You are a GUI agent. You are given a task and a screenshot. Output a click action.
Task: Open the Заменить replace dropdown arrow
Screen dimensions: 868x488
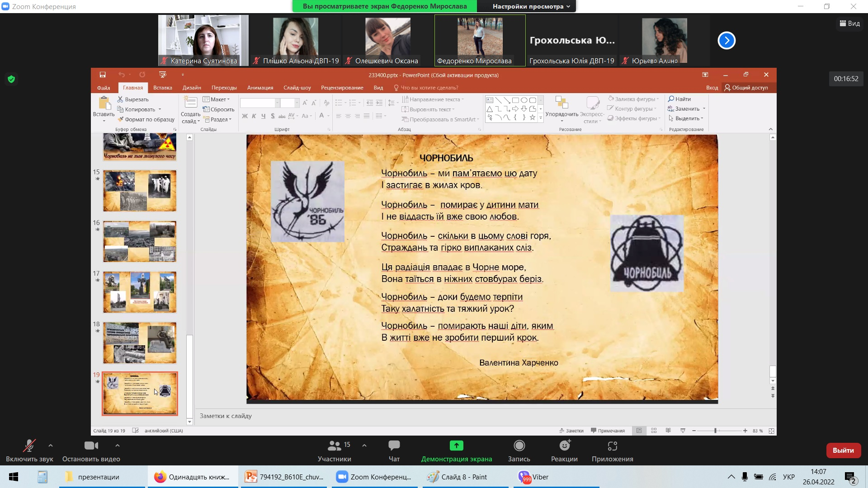(x=704, y=109)
